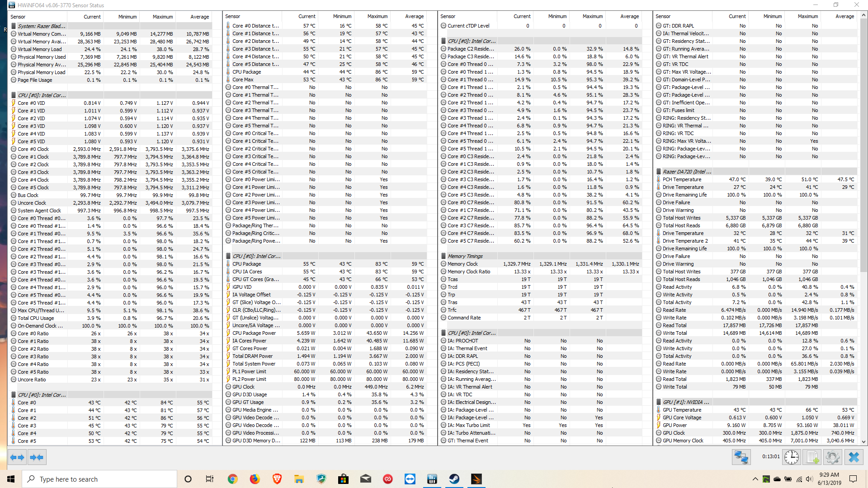The width and height of the screenshot is (868, 488).
Task: Select the Memory Clock Ratio row
Action: (x=541, y=272)
